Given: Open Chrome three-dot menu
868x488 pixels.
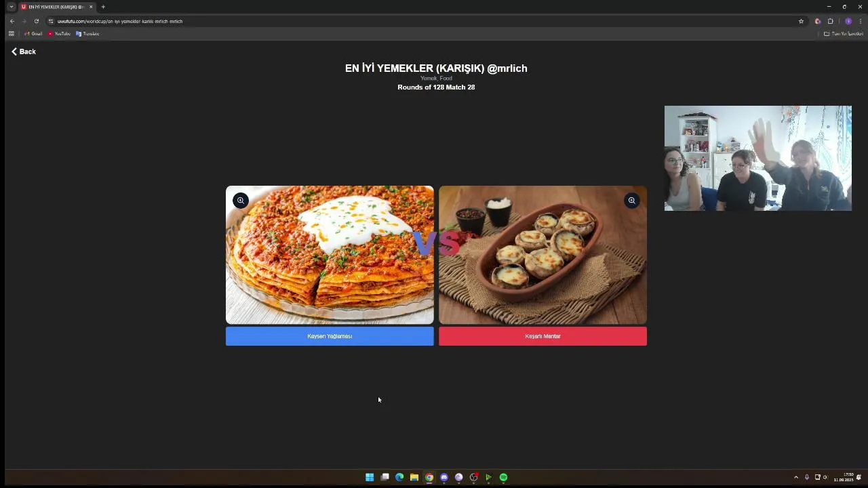Looking at the screenshot, I should 860,21.
